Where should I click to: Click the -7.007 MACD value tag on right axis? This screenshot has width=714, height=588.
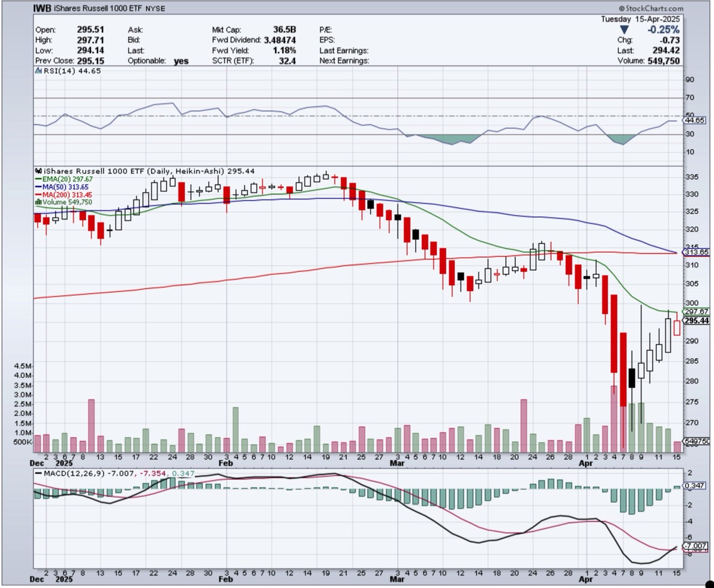pyautogui.click(x=695, y=546)
